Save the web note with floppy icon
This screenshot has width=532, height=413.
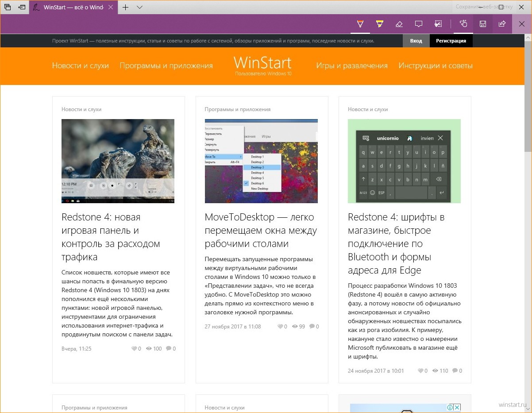click(483, 24)
